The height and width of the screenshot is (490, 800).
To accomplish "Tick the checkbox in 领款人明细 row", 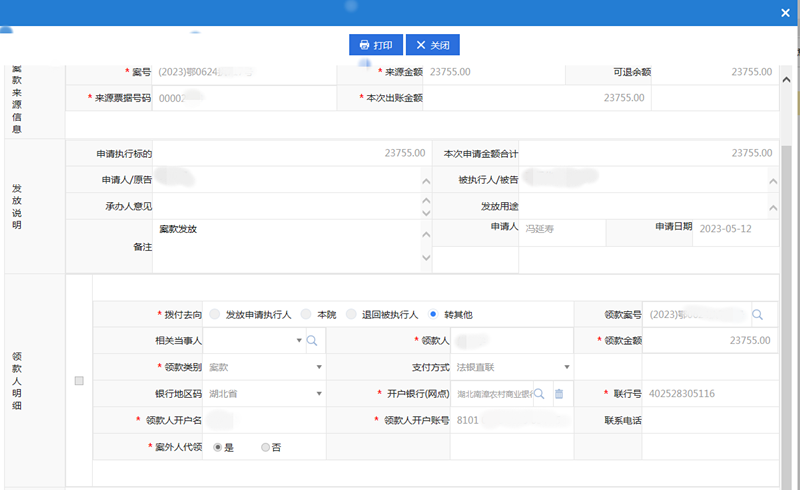I will point(79,381).
